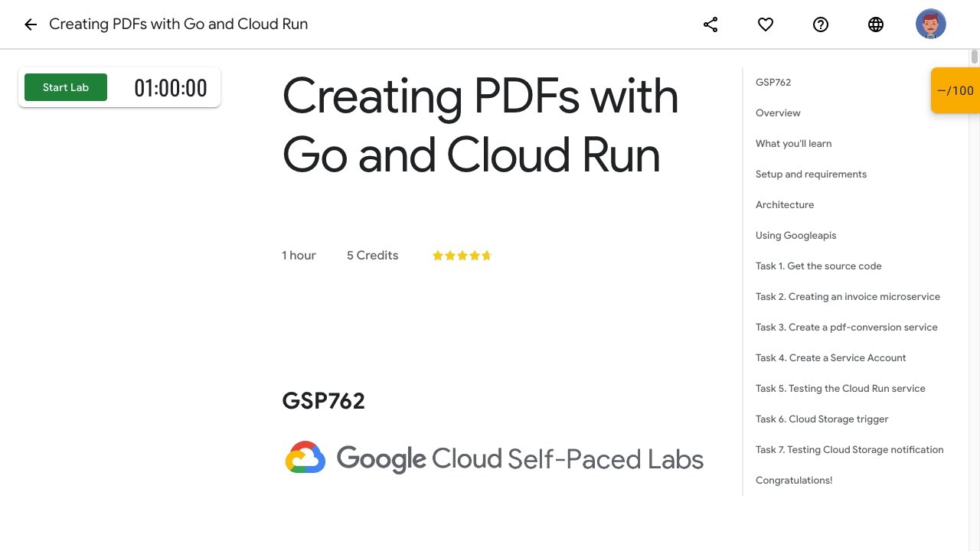Click the '5 Credits' text
The width and height of the screenshot is (980, 551).
372,256
